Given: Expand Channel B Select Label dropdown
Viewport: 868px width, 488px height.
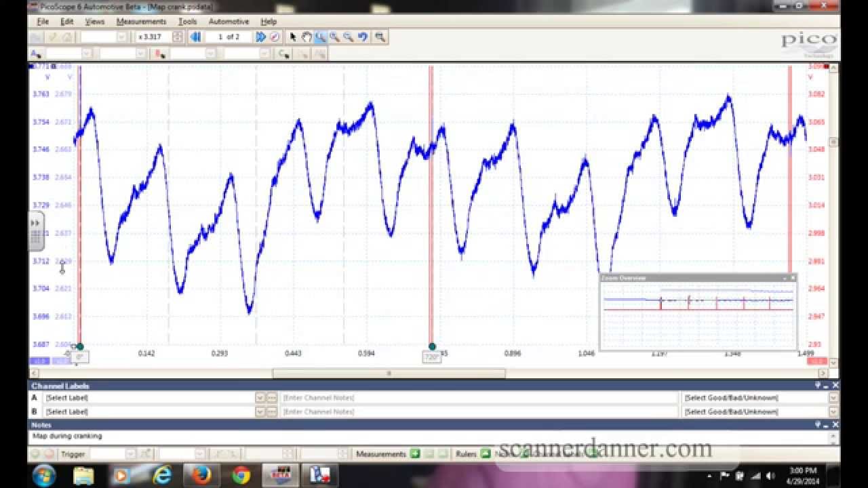Looking at the screenshot, I should coord(260,411).
